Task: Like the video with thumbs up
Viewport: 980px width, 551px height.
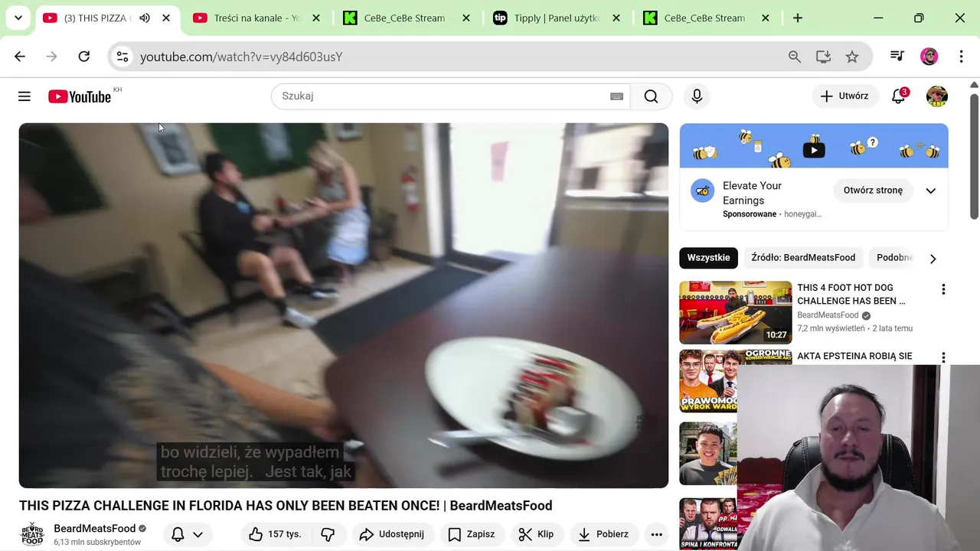Action: (275, 534)
